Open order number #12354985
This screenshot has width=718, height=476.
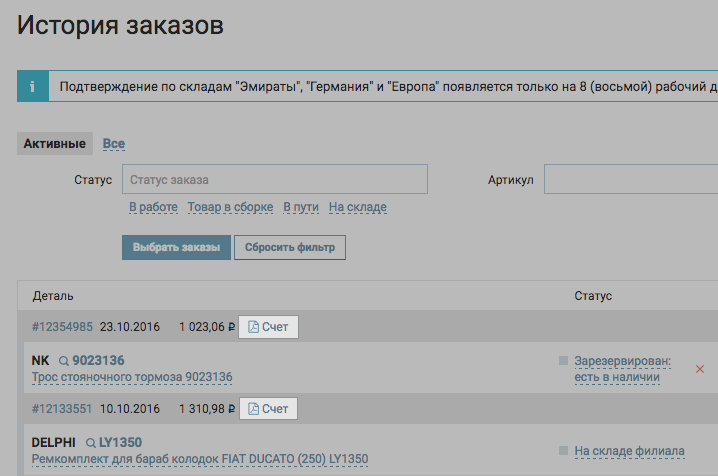pos(62,327)
